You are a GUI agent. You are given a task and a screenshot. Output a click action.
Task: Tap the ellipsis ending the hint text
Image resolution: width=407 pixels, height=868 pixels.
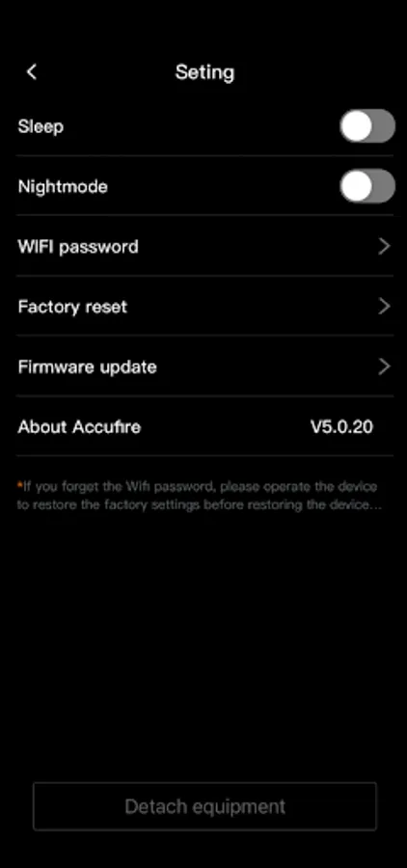click(x=375, y=506)
